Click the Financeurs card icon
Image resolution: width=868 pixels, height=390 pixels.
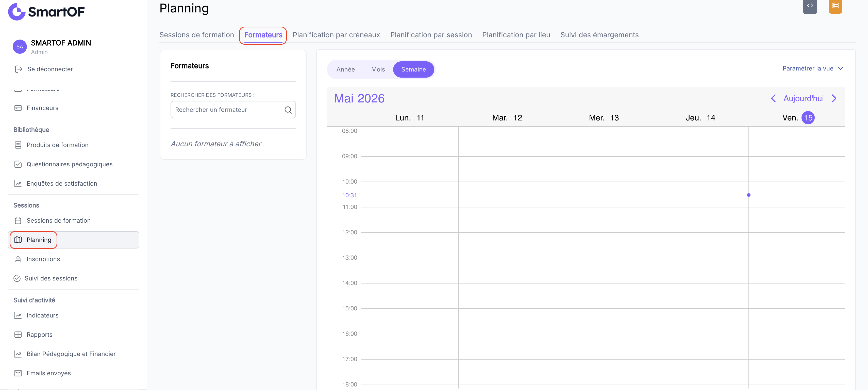(18, 108)
